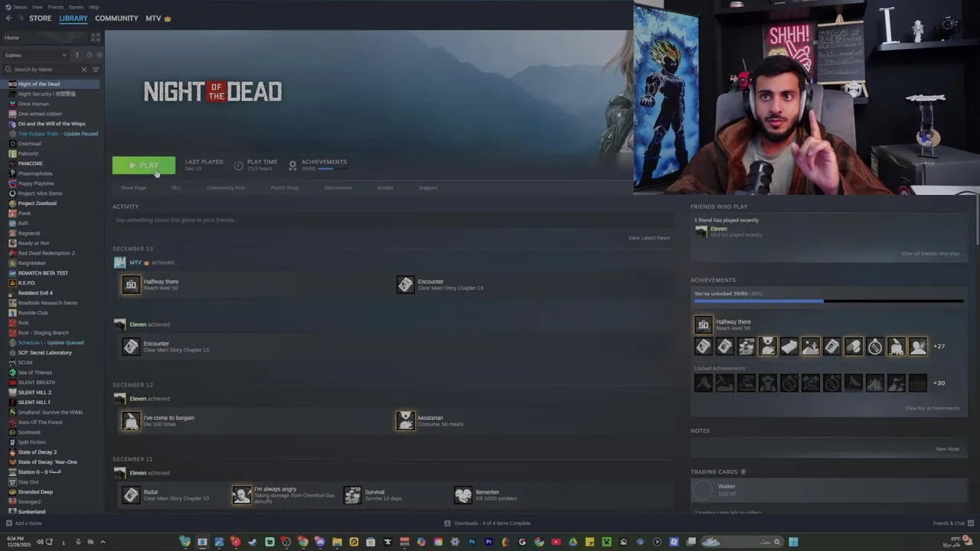This screenshot has height=551, width=980.
Task: Show the +30 more locked achievements
Action: coord(939,383)
